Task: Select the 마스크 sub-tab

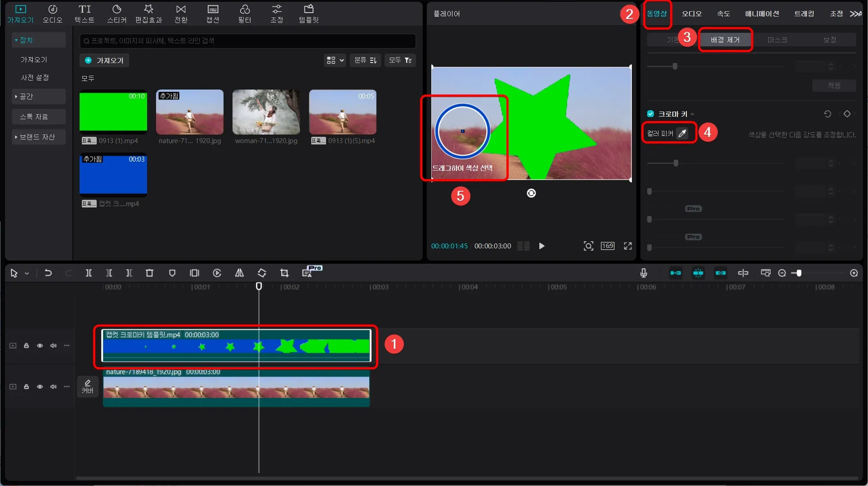Action: [x=777, y=40]
